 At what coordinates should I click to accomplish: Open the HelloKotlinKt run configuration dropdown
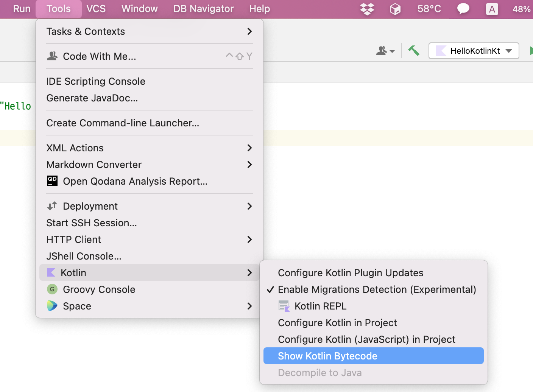[474, 51]
